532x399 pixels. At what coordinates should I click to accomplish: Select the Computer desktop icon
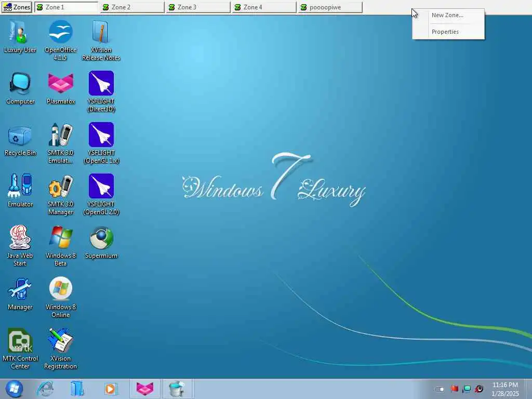[20, 88]
